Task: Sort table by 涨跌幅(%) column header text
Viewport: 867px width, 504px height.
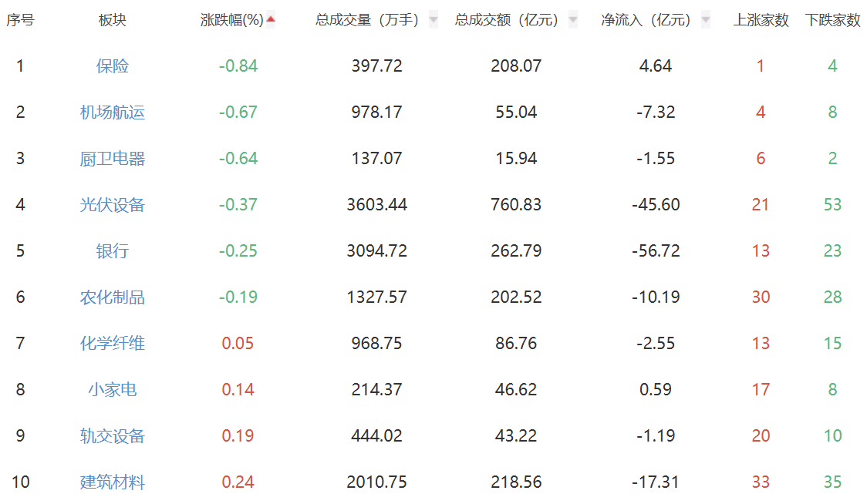Action: click(x=231, y=21)
